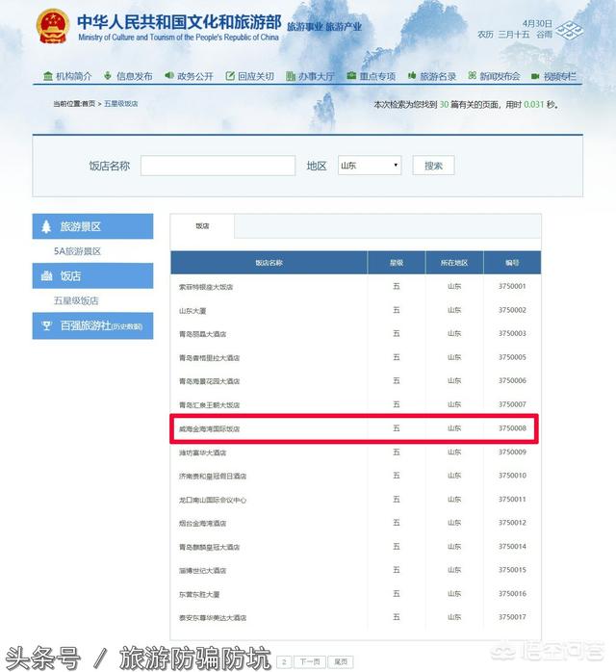The image size is (616, 672).
Task: Select the 饭店 tab above the table
Action: 202,226
